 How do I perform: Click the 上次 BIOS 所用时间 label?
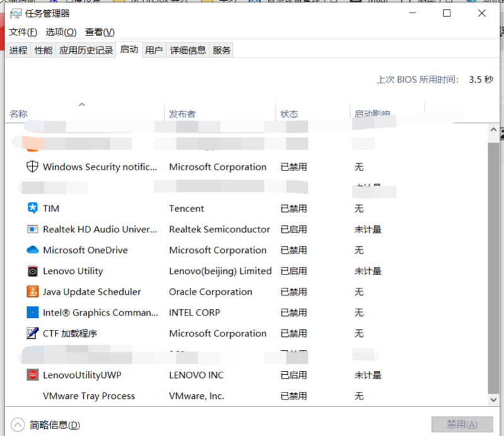click(418, 80)
